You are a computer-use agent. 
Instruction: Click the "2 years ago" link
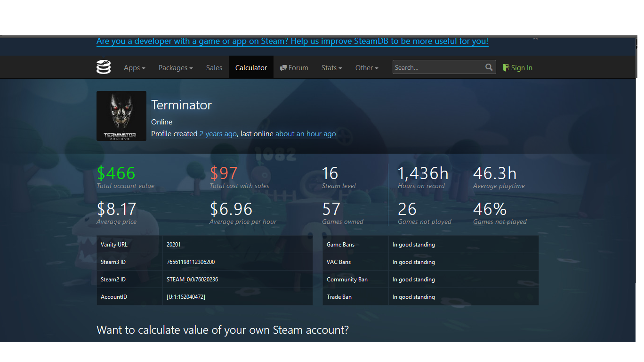pyautogui.click(x=218, y=134)
